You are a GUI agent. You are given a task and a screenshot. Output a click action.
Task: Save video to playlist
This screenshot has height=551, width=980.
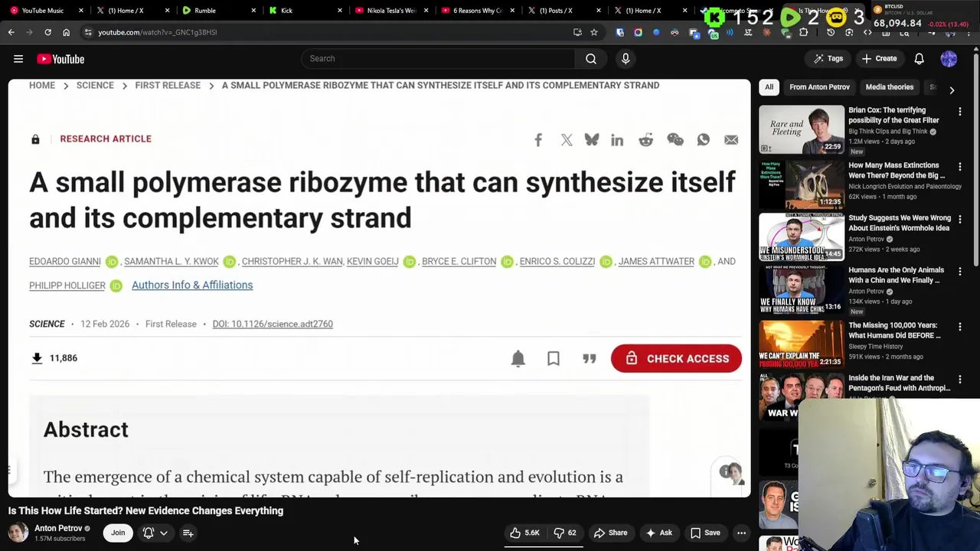point(705,533)
